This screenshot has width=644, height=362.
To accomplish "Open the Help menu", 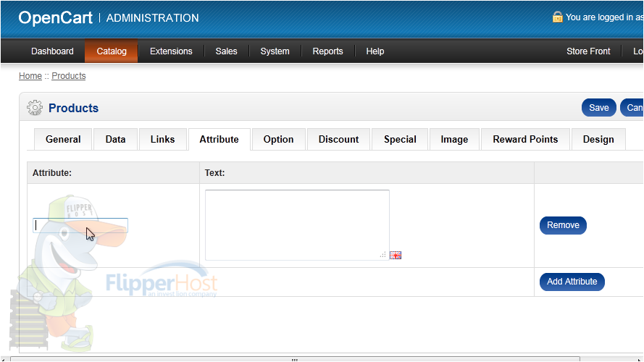I will point(375,51).
